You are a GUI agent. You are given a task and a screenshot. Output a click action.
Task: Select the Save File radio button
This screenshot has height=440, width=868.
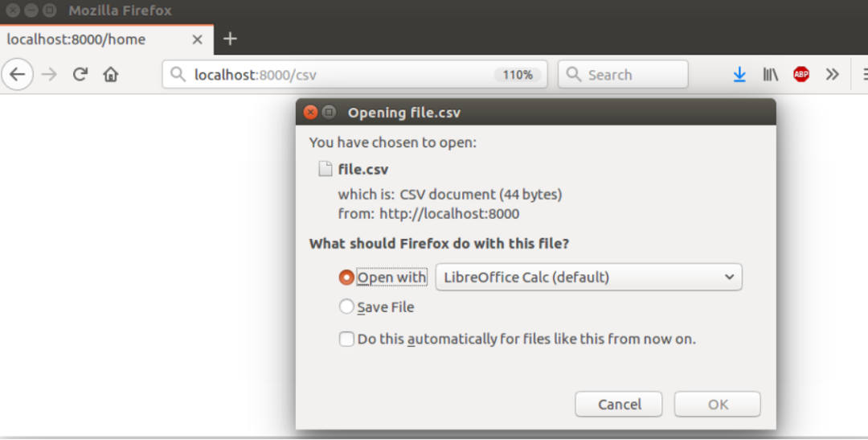(x=346, y=306)
